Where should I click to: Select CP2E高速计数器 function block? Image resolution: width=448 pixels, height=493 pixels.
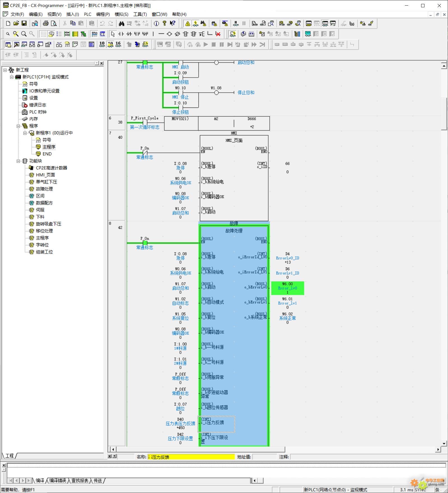coord(52,168)
